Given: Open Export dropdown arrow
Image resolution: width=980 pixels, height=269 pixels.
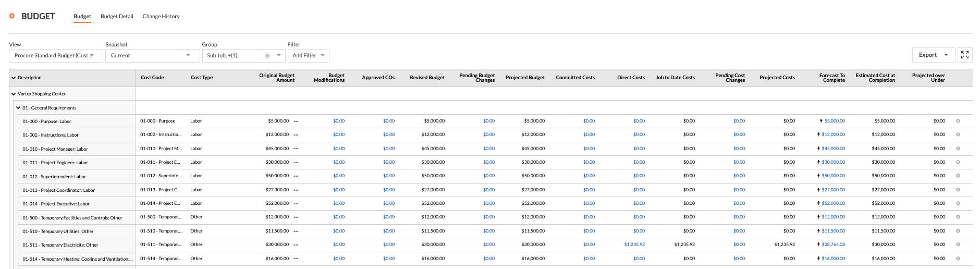Looking at the screenshot, I should click(x=946, y=55).
